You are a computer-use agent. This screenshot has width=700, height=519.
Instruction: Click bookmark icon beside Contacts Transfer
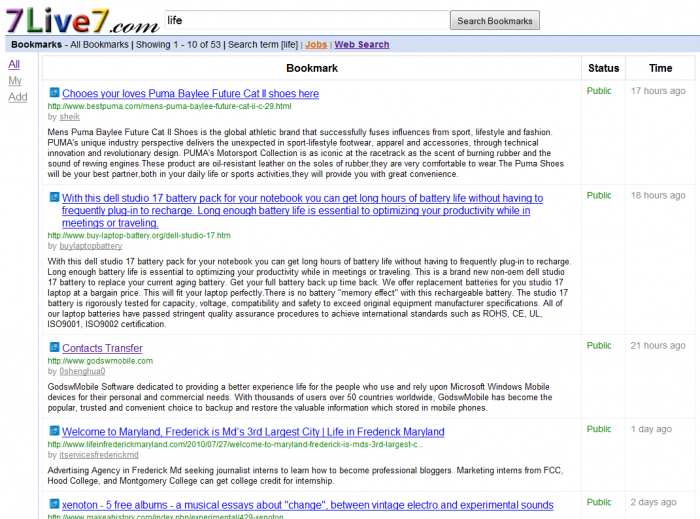[54, 347]
